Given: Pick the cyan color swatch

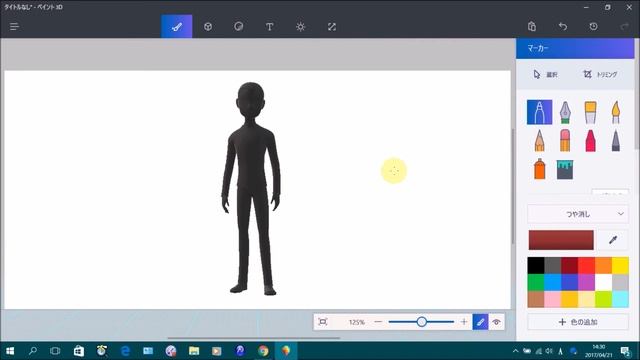Looking at the screenshot, I should [x=620, y=299].
